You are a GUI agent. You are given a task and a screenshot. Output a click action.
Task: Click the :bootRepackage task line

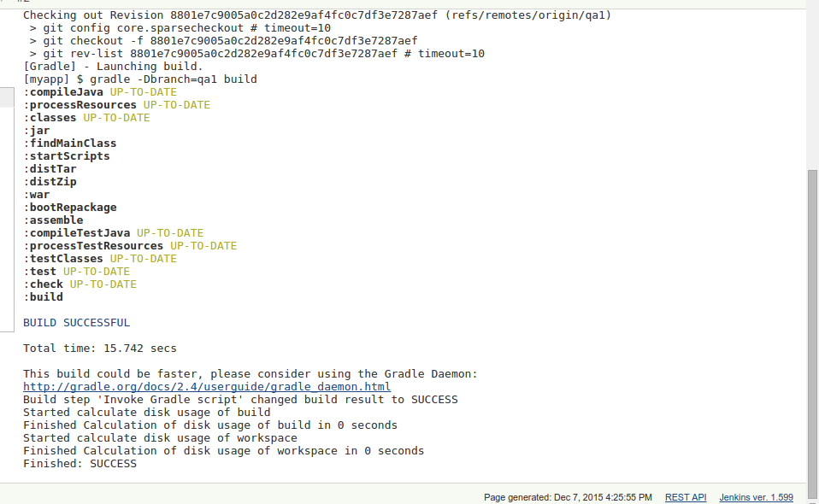(70, 207)
